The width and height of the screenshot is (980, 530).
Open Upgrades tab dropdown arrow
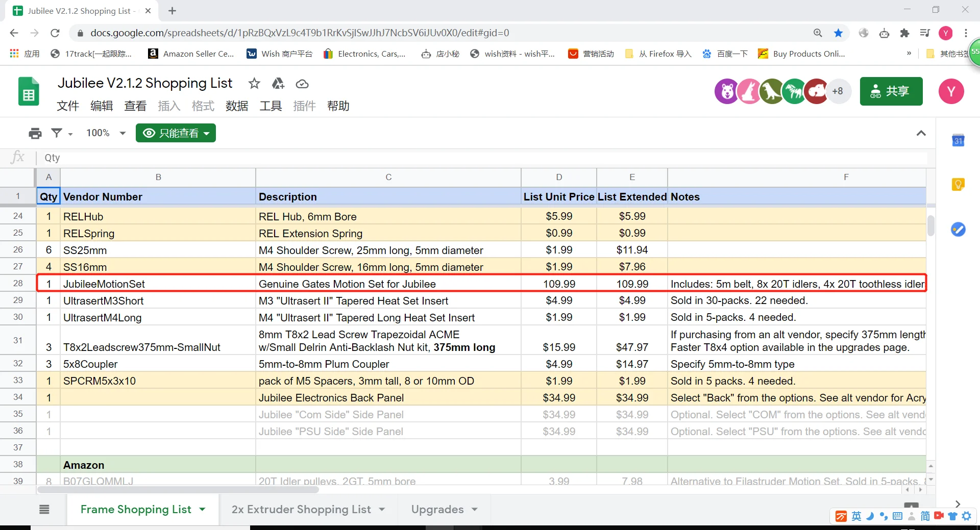click(x=475, y=509)
